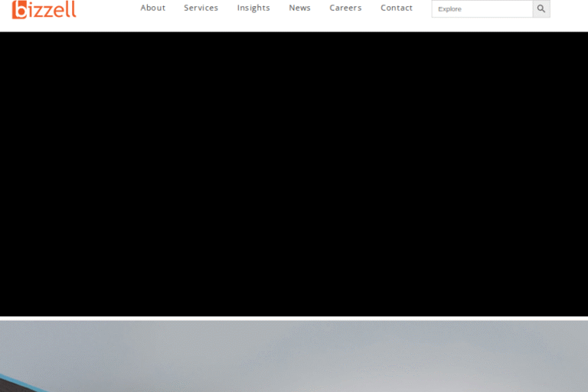The width and height of the screenshot is (588, 392).
Task: Open the About menu item
Action: coord(152,8)
